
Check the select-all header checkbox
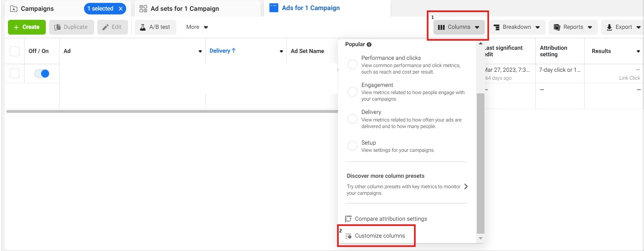pyautogui.click(x=14, y=51)
